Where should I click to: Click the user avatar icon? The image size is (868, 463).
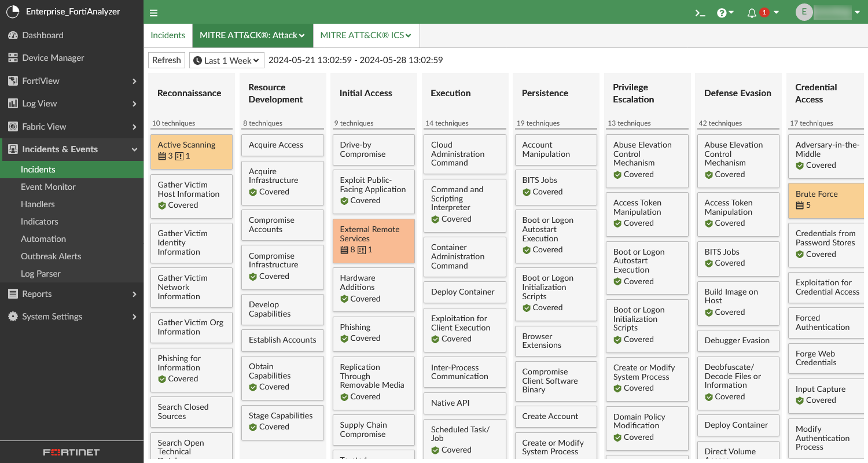804,12
